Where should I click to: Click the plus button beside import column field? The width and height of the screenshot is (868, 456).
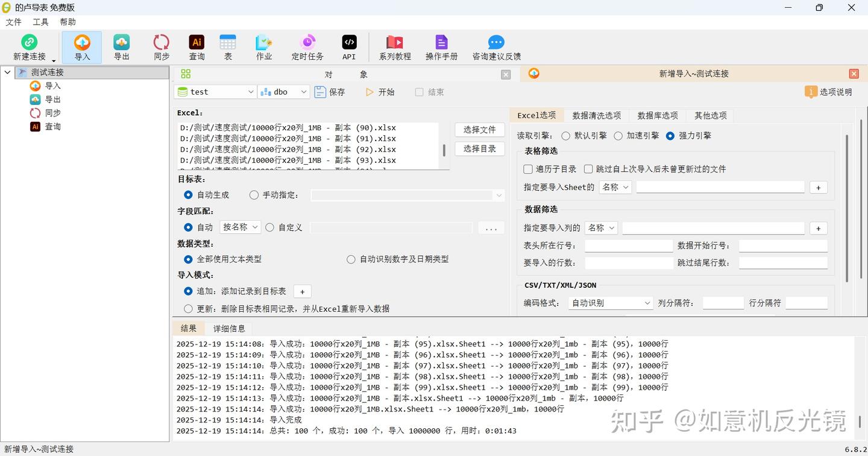click(x=818, y=229)
